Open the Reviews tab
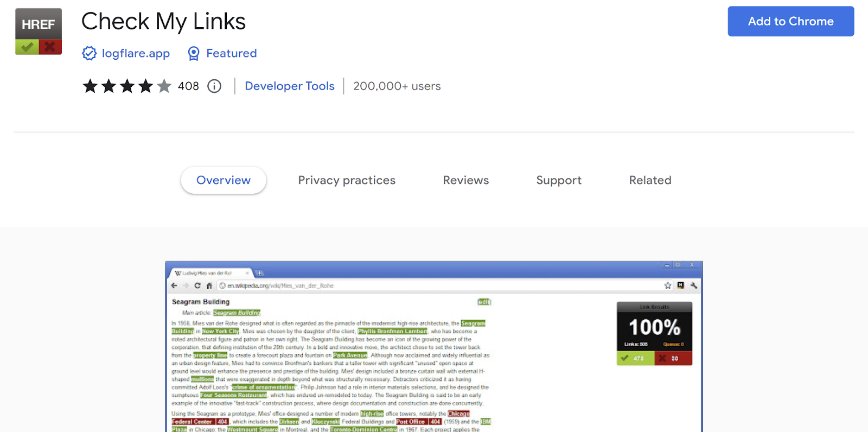This screenshot has width=868, height=432. pos(465,180)
